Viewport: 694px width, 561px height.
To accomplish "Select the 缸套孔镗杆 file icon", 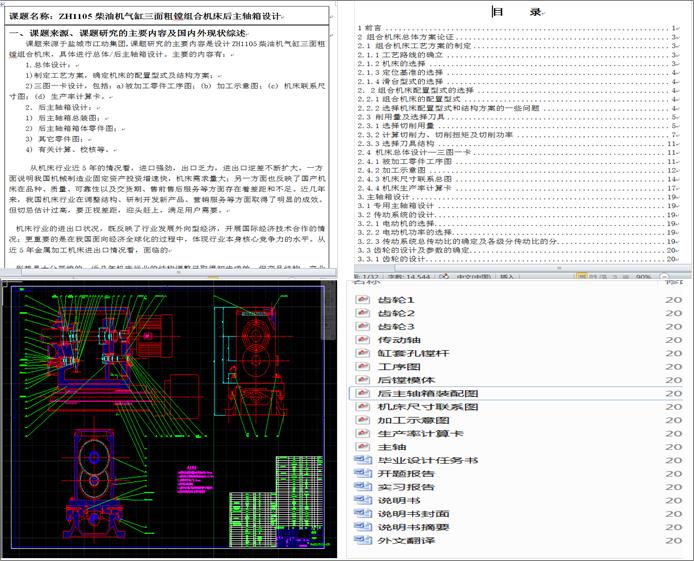I will pos(362,353).
